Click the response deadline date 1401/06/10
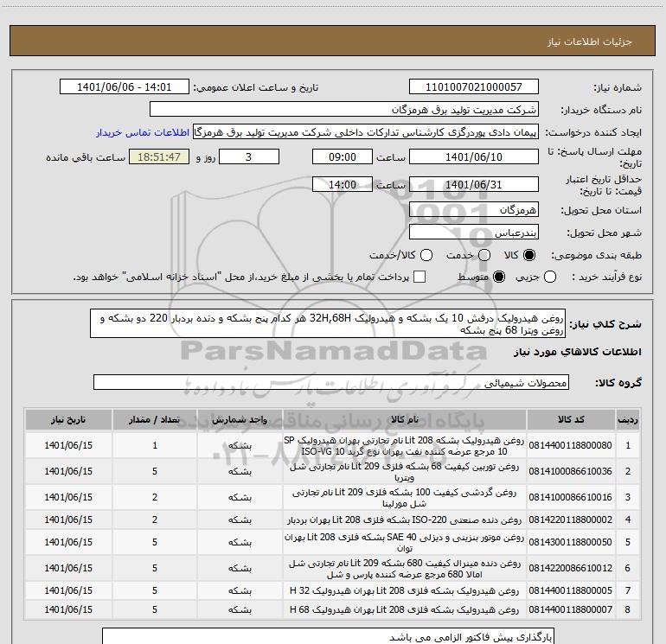 [x=474, y=157]
